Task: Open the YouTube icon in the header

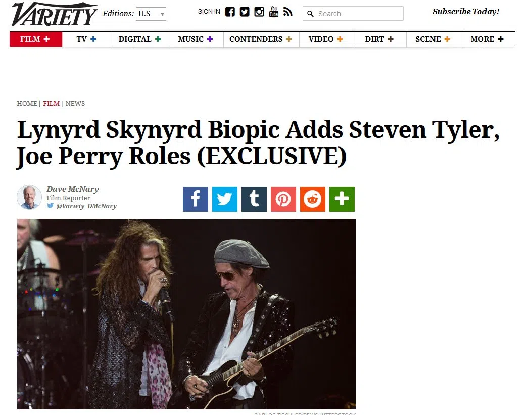Action: (273, 12)
